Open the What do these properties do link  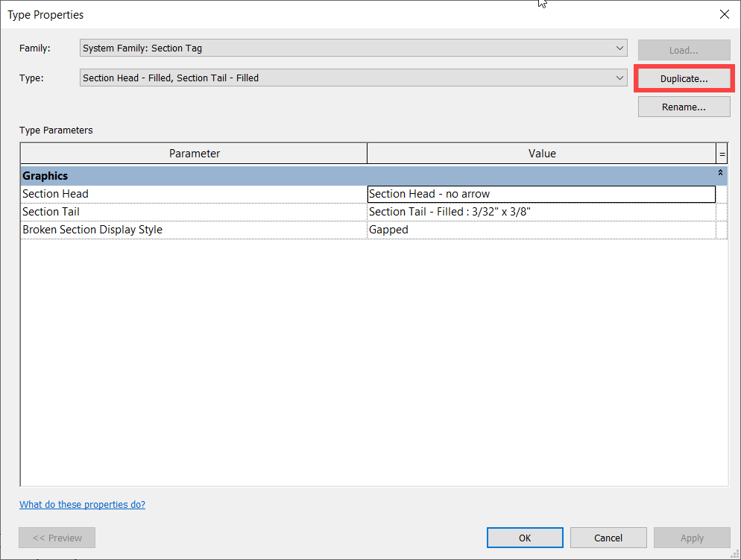[82, 504]
